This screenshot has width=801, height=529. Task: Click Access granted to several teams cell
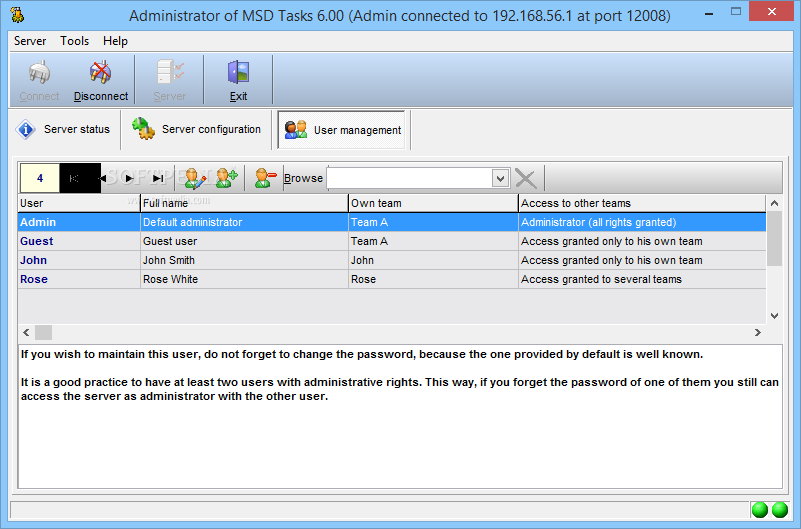point(642,279)
